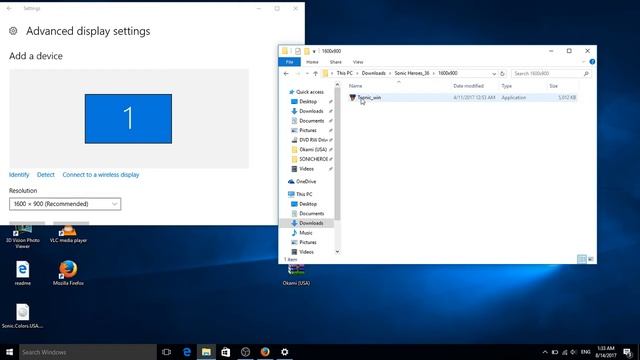Open Sonic.Colors.USA disc image on desktop

coord(22,316)
